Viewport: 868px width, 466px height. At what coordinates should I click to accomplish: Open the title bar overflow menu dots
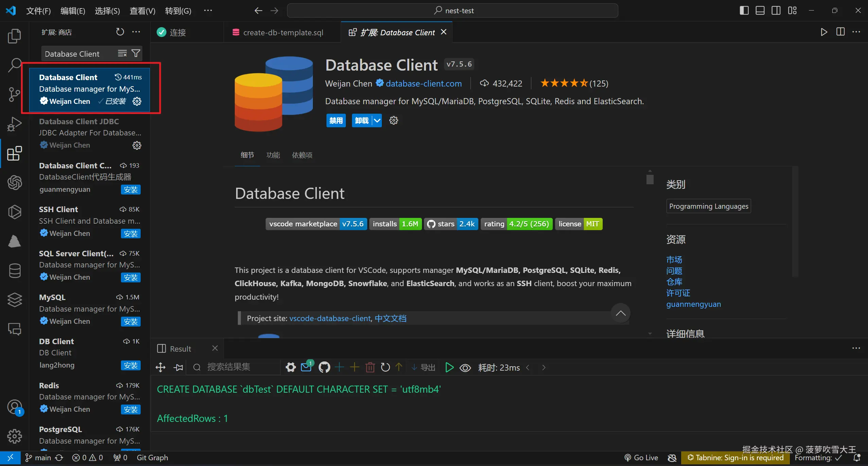(208, 11)
